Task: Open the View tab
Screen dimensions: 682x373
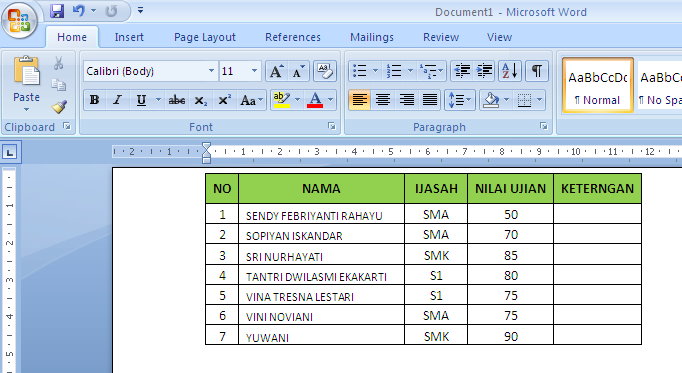Action: pos(499,37)
